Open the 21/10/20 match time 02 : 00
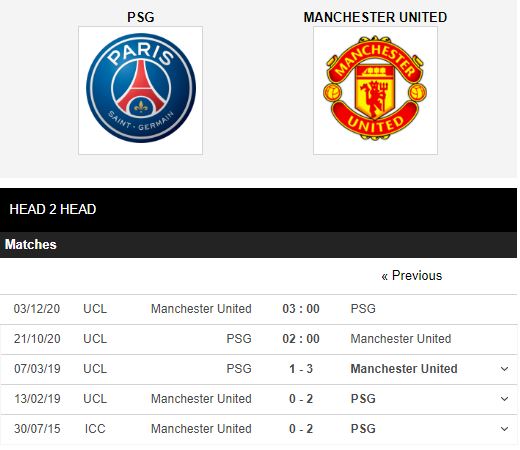The width and height of the screenshot is (520, 450). 301,339
